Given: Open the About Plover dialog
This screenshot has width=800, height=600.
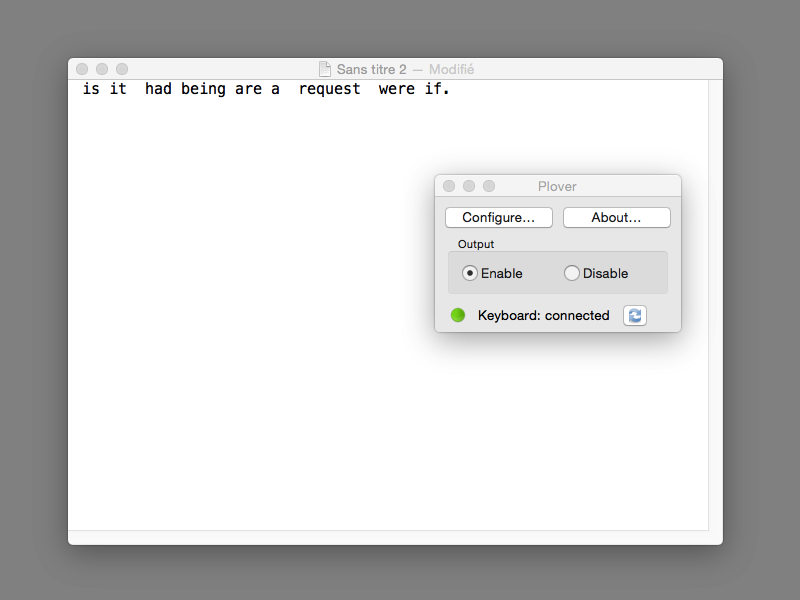Looking at the screenshot, I should [616, 217].
